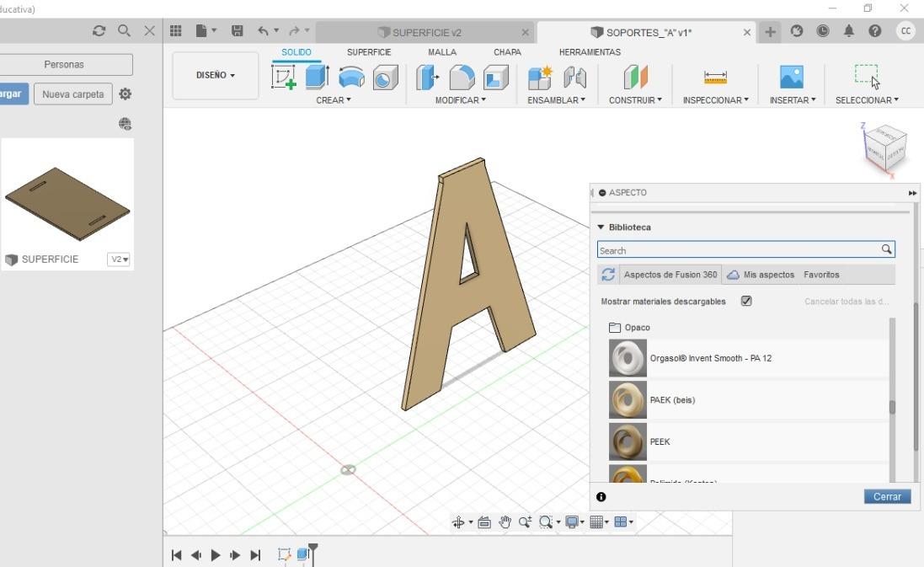Select the Mis aspectos tab
The image size is (924, 567).
click(761, 275)
